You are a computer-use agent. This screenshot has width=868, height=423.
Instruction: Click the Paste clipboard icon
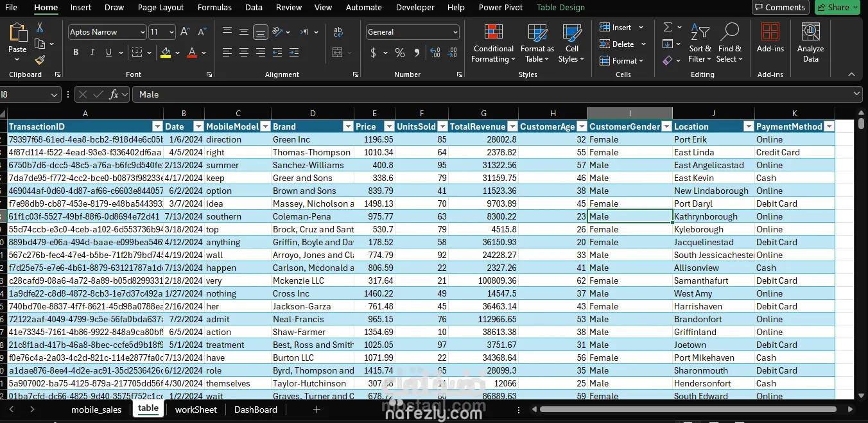17,34
